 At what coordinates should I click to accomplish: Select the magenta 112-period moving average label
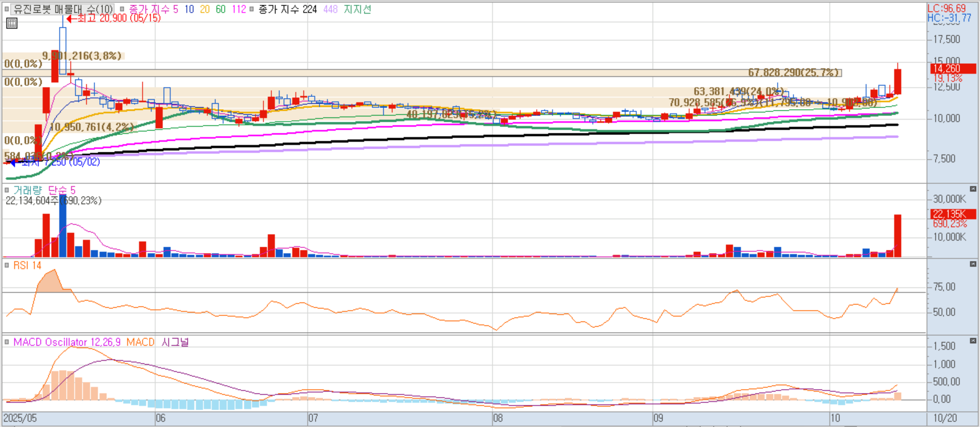coord(239,9)
